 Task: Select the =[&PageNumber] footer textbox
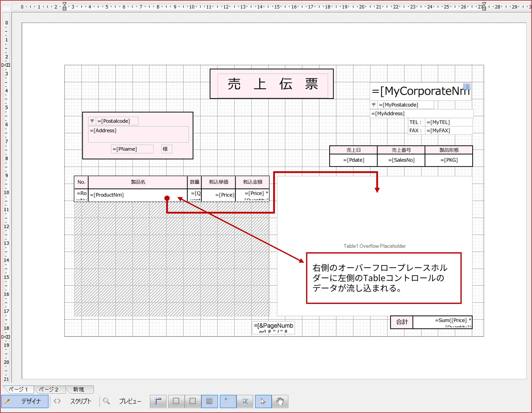(x=273, y=327)
